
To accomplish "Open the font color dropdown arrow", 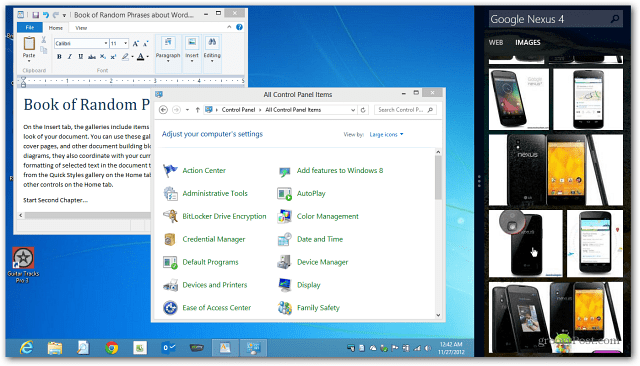I will 147,57.
